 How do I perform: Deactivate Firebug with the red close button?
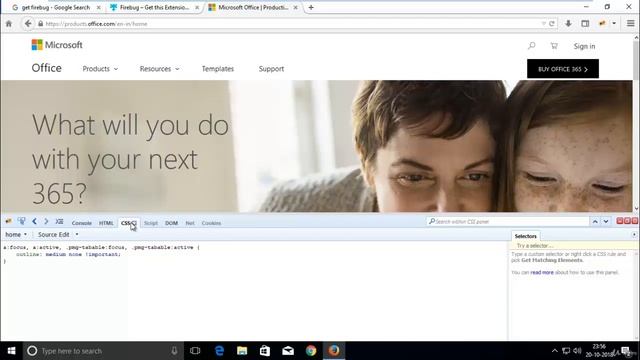click(x=634, y=221)
